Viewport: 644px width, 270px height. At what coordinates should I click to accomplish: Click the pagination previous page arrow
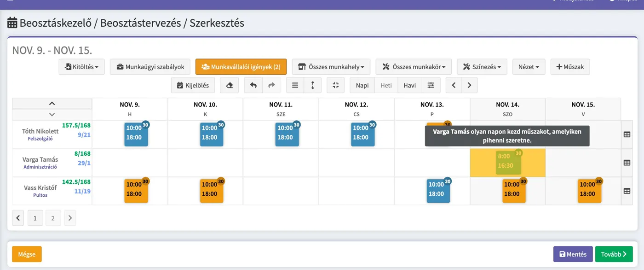pyautogui.click(x=18, y=218)
